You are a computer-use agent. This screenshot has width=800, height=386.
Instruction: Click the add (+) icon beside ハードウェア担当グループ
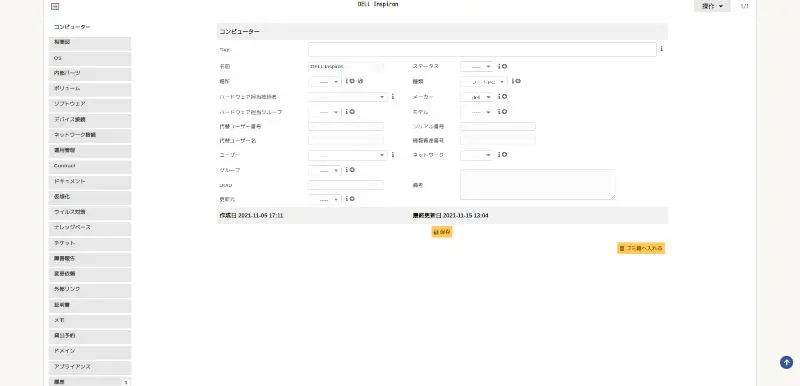tap(352, 112)
